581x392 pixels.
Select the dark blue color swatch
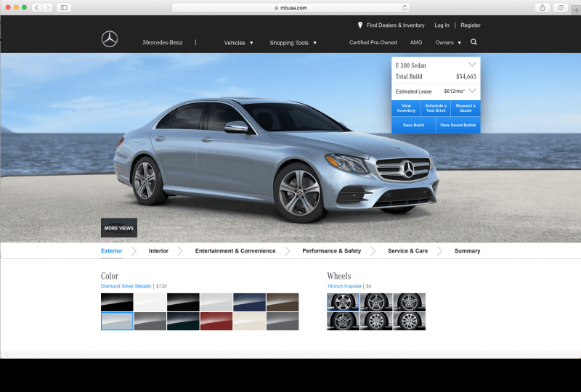click(249, 302)
